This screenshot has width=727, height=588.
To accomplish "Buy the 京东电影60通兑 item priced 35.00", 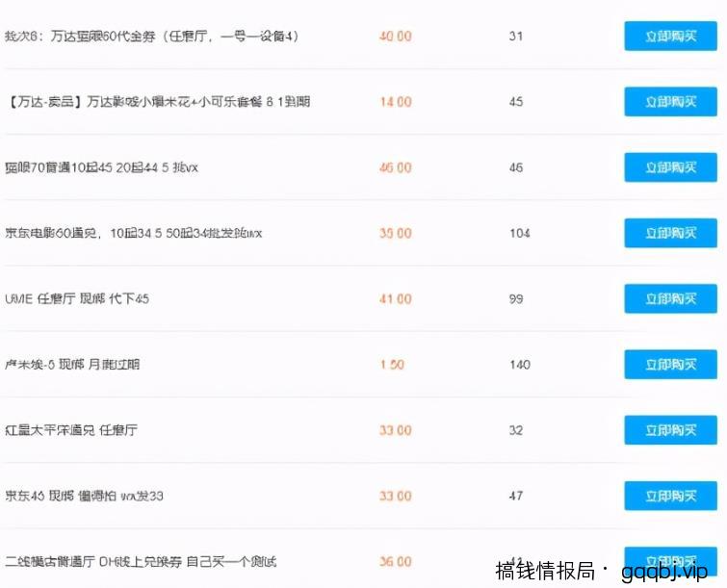I will [670, 233].
